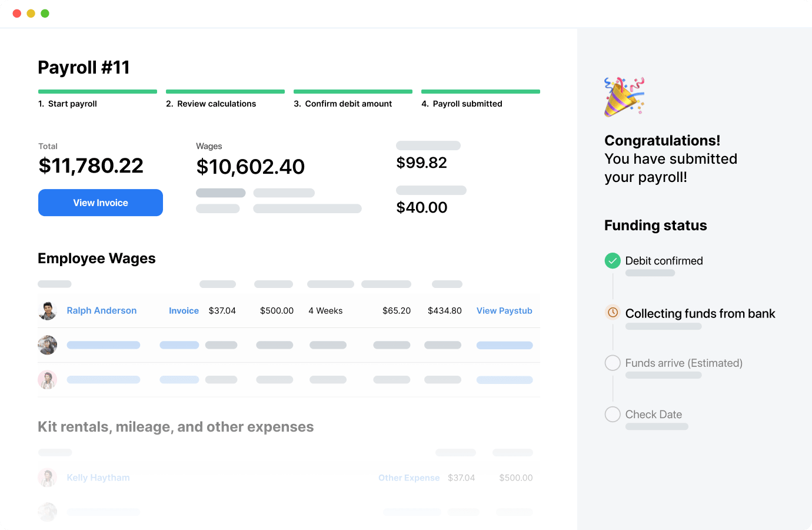Click Ralph Anderson's profile avatar
Screen dimensions: 812x530
(48, 310)
